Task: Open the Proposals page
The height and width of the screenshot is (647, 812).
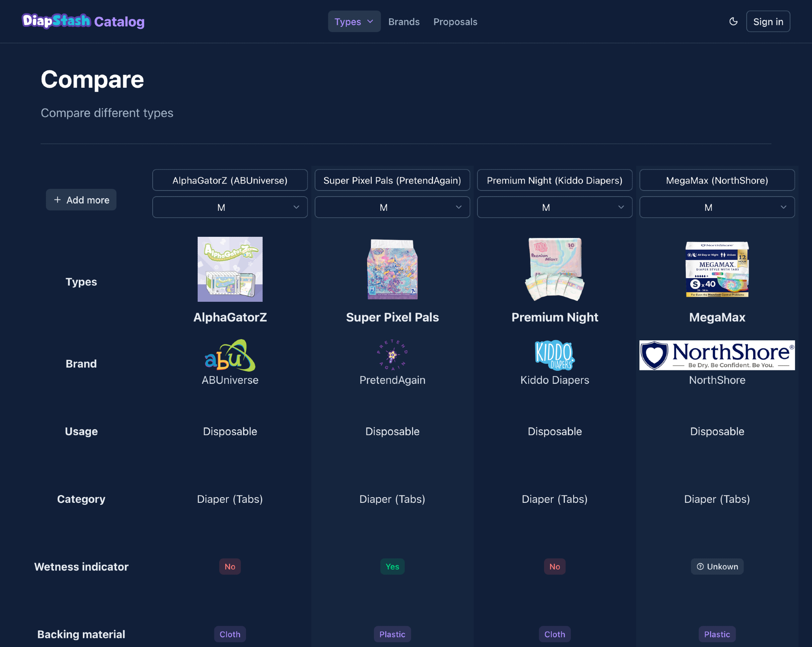Action: pos(455,22)
